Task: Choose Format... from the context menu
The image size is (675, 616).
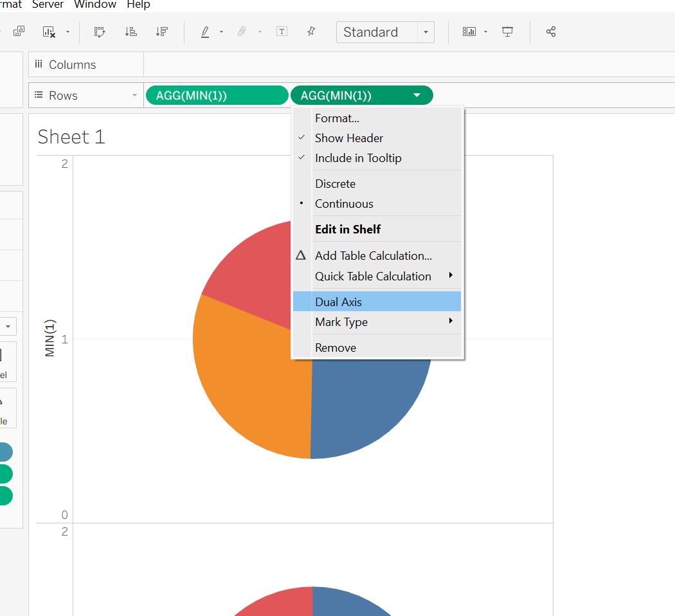Action: click(x=377, y=118)
